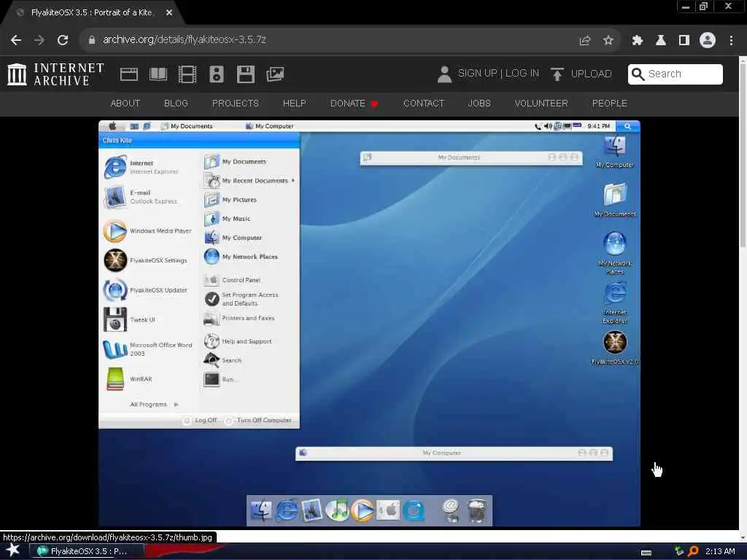Viewport: 747px width, 560px height.
Task: Toggle the browser side panel icon
Action: pos(684,41)
